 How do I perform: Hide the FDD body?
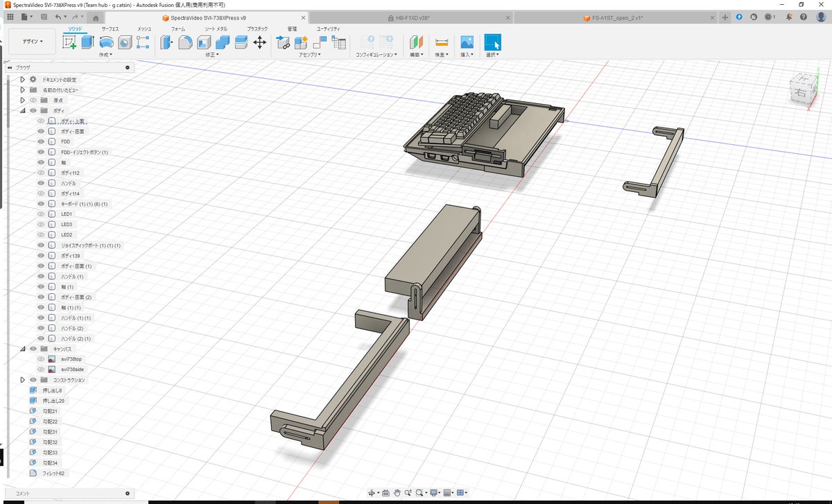point(41,141)
